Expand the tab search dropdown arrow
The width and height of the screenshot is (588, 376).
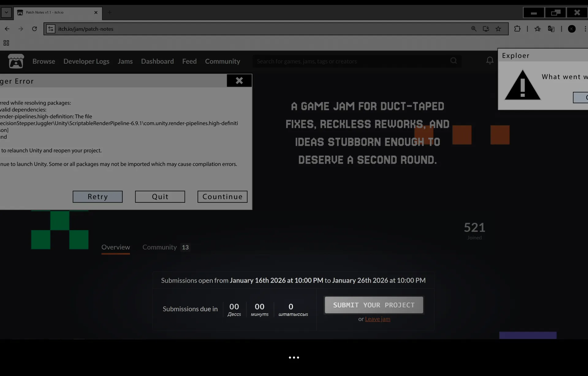(6, 13)
